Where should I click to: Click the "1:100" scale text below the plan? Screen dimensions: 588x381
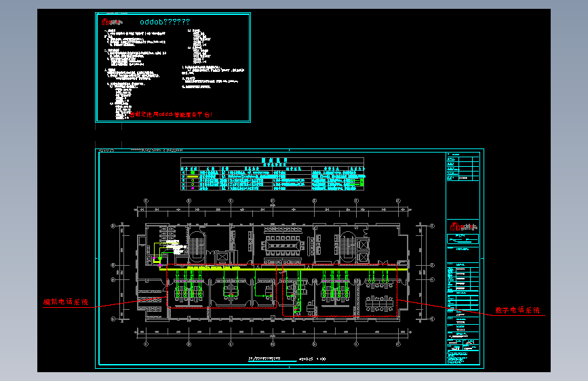pyautogui.click(x=321, y=359)
